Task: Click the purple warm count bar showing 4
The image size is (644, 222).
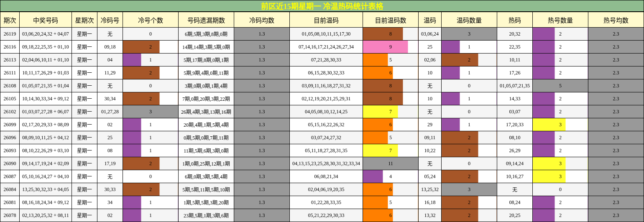Action: [x=373, y=176]
